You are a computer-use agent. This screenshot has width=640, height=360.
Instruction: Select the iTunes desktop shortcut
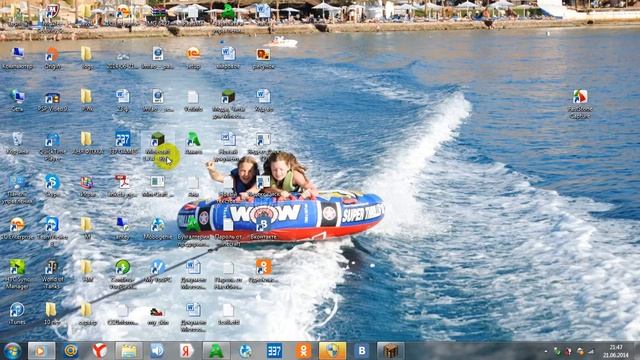(17, 313)
